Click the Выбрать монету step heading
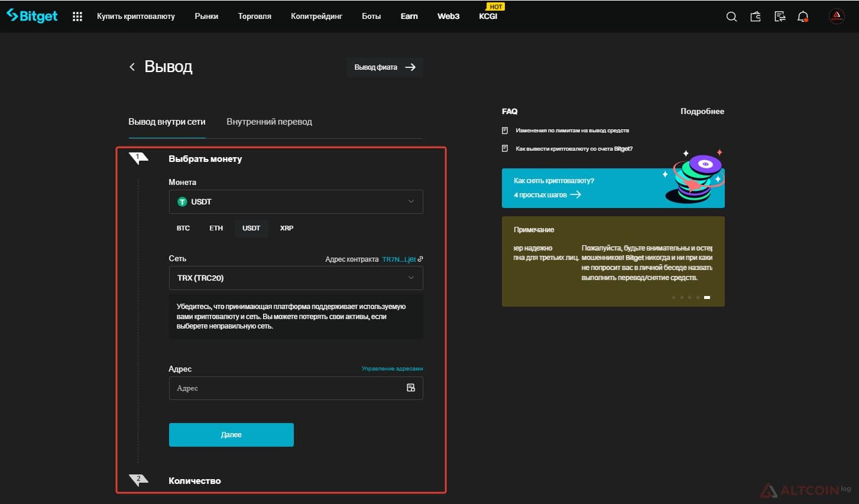The width and height of the screenshot is (859, 504). tap(205, 159)
